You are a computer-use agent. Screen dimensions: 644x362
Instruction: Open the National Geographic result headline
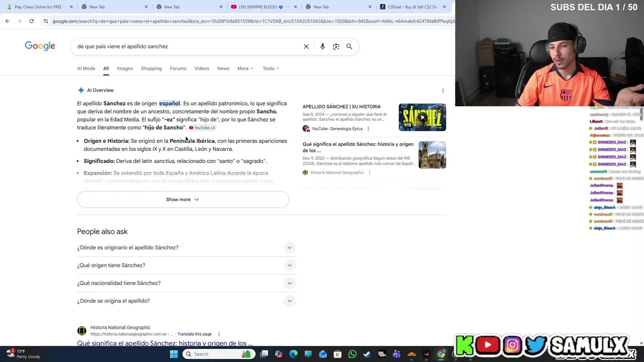165,343
